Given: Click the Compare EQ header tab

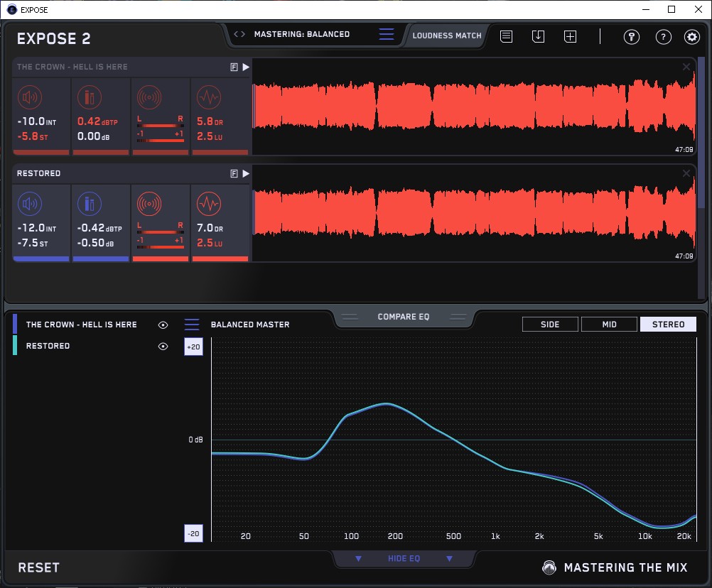Looking at the screenshot, I should [x=403, y=317].
